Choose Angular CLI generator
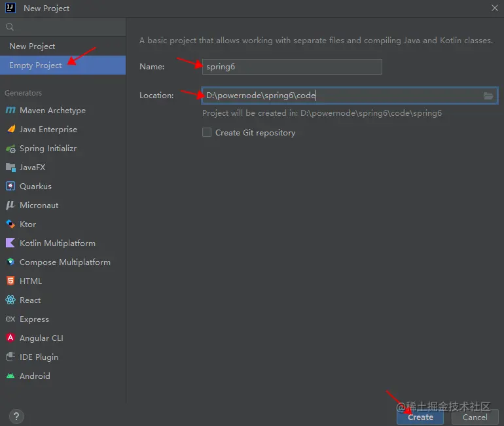Screen dimensions: 504x426 [63, 338]
